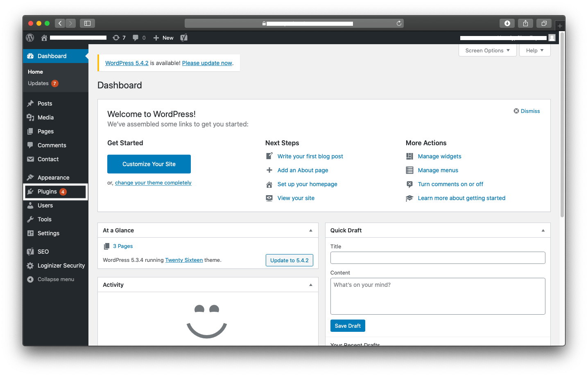Follow the WordPress 5.4.2 link
The height and width of the screenshot is (376, 588).
click(x=127, y=63)
